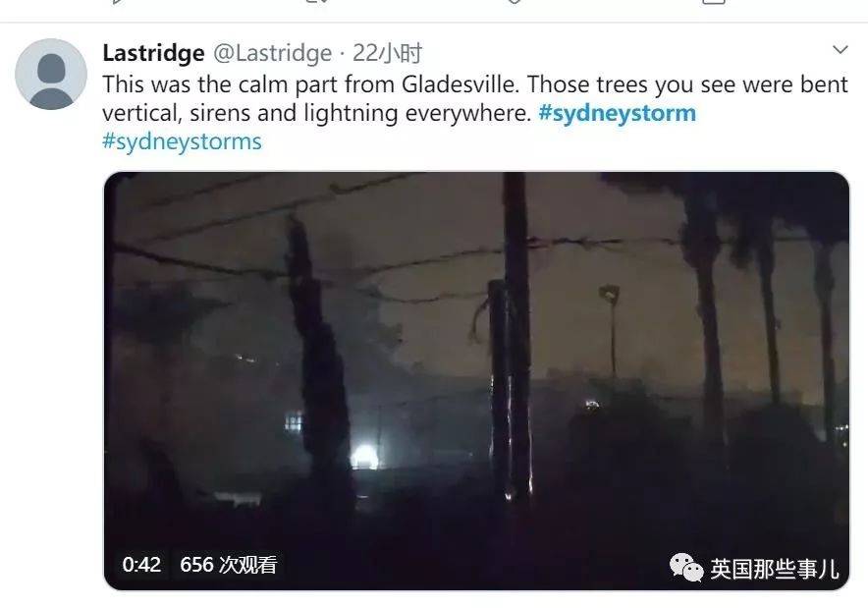This screenshot has height=608, width=868.
Task: Open the 22小时 tweet timestamp
Action: coord(387,53)
